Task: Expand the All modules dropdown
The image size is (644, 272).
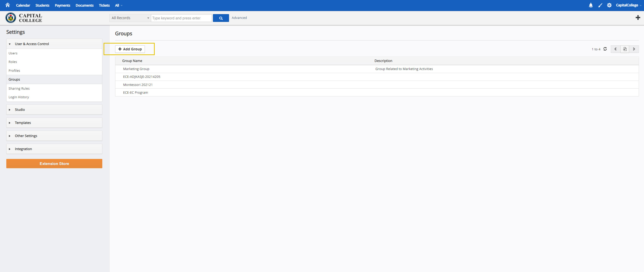Action: coord(118,5)
